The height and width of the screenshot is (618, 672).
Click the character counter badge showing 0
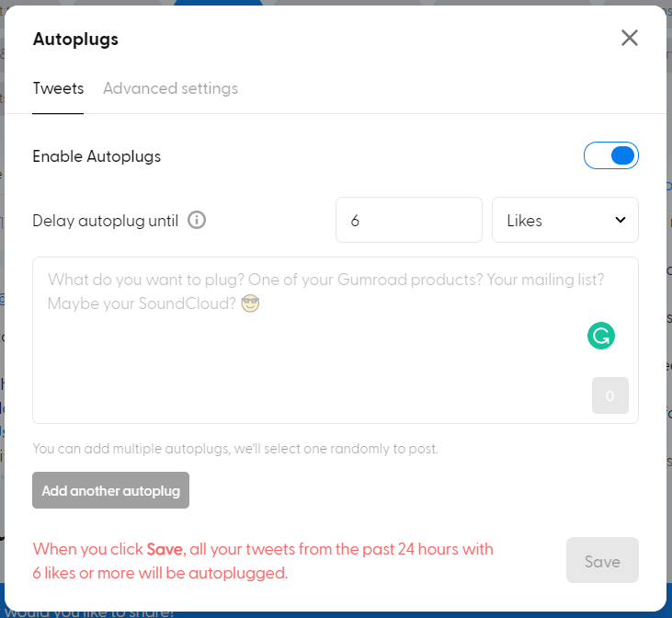610,395
